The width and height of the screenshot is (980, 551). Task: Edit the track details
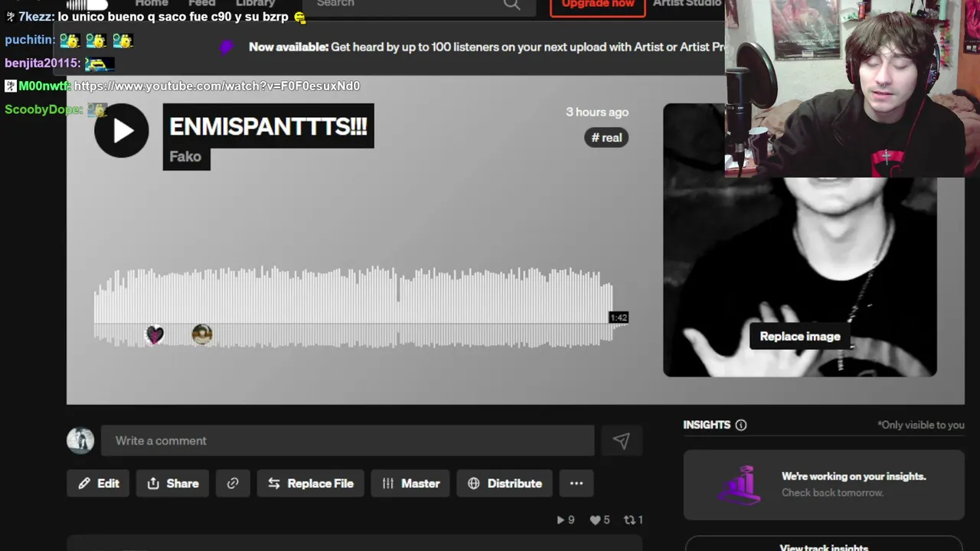[98, 484]
